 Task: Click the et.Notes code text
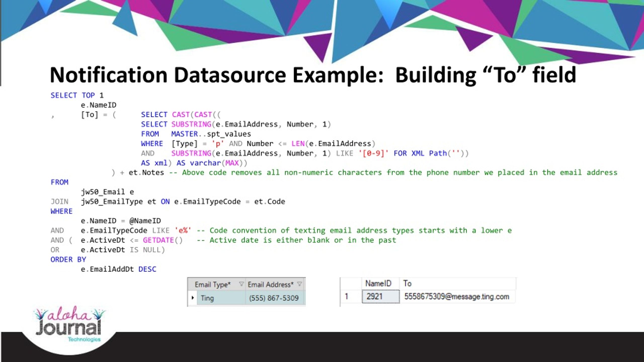point(146,172)
